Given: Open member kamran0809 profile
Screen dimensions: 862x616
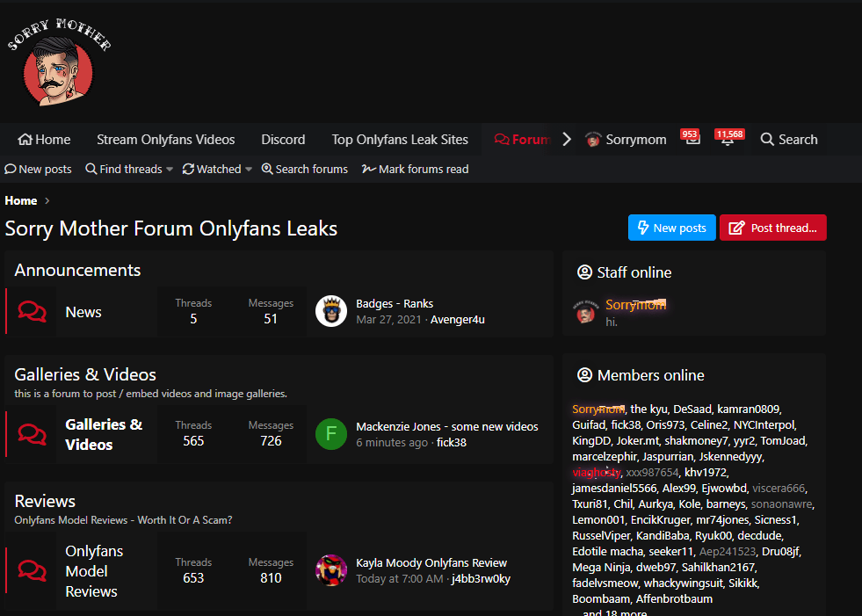Looking at the screenshot, I should tap(748, 409).
